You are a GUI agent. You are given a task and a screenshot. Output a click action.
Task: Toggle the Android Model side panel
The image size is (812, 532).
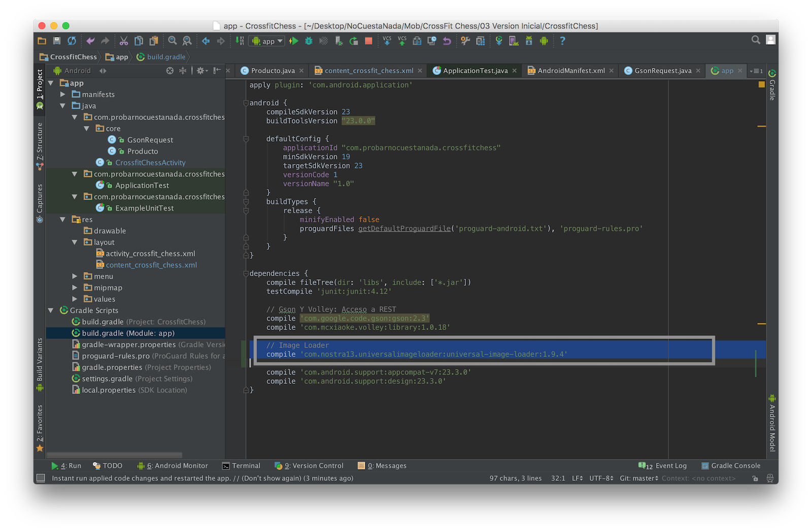[772, 423]
